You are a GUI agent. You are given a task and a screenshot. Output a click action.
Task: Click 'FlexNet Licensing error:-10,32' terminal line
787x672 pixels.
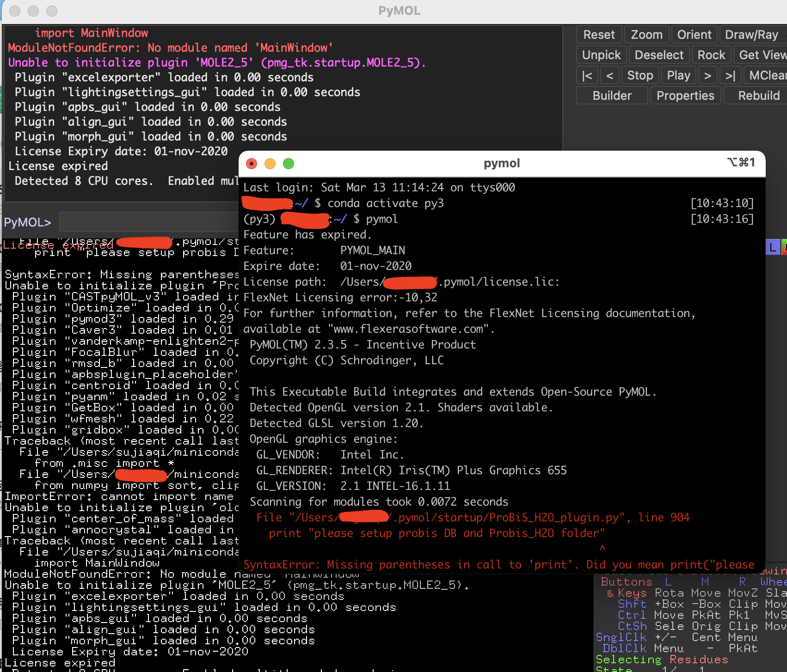click(340, 298)
